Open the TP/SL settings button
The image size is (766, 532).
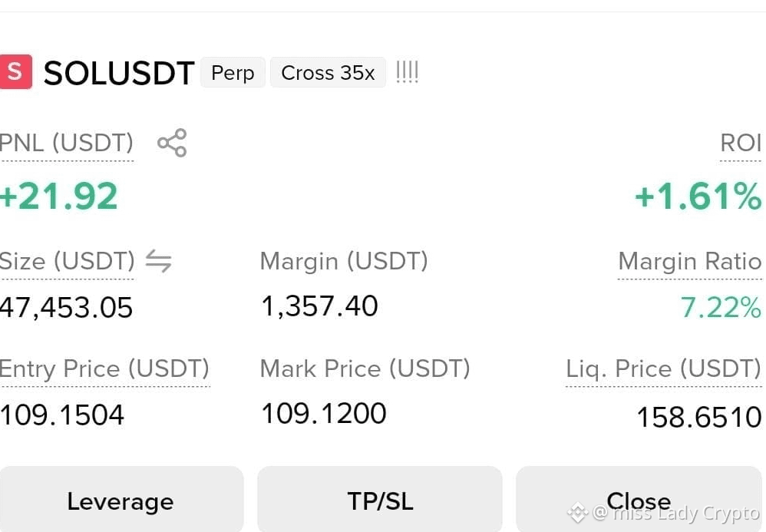(380, 499)
